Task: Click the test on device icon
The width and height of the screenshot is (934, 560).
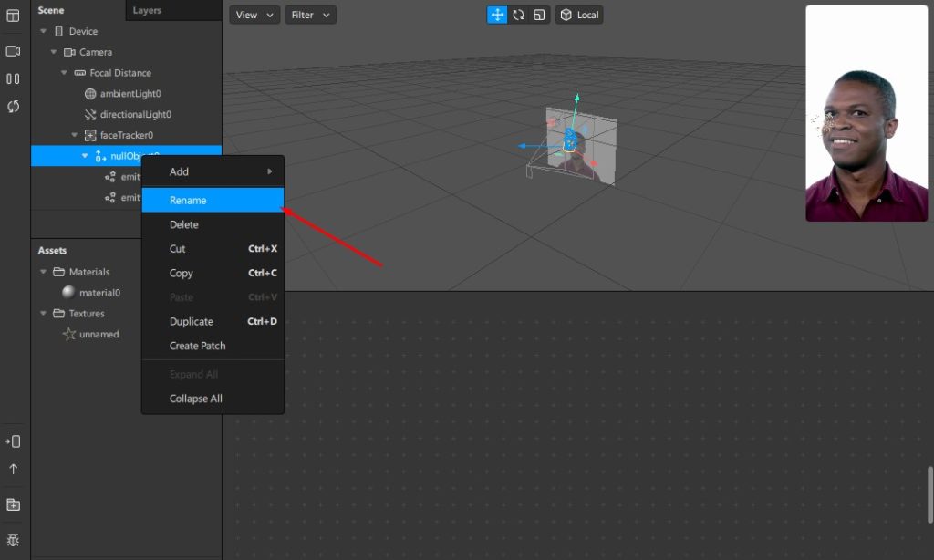Action: [14, 441]
